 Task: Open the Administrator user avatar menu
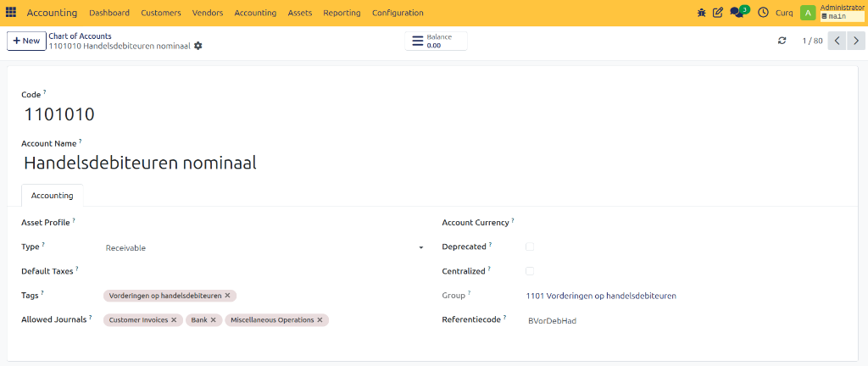pyautogui.click(x=808, y=13)
